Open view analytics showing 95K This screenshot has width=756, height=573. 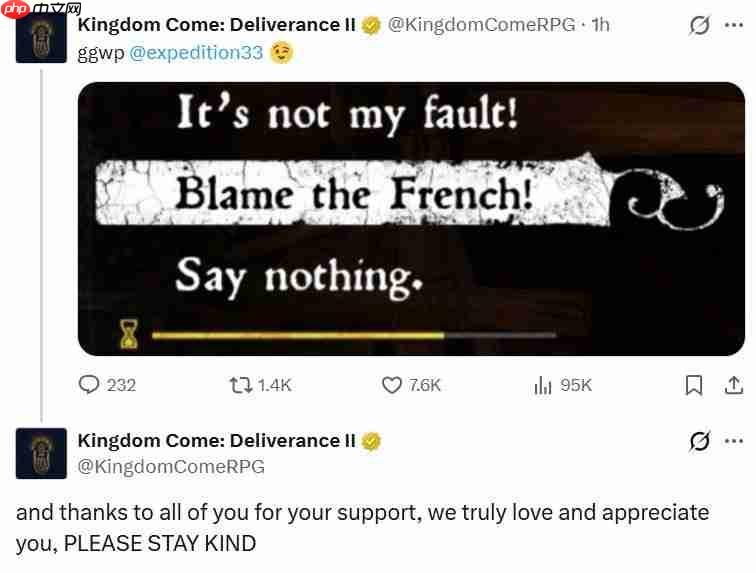pos(544,385)
